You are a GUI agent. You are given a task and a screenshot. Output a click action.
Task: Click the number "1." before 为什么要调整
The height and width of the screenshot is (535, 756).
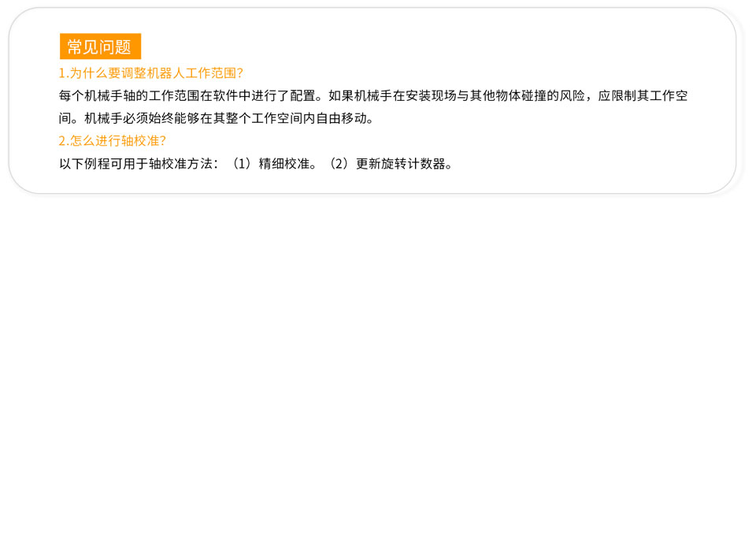point(64,72)
